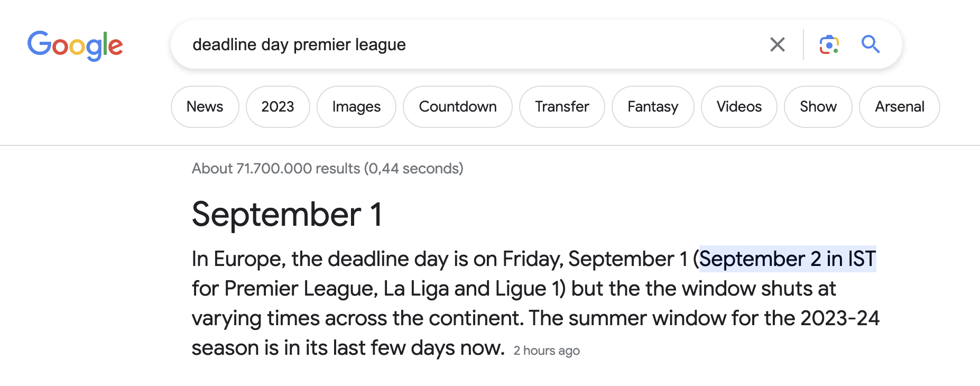The image size is (980, 386).
Task: Click the September 1 answer heading
Action: pyautogui.click(x=287, y=215)
